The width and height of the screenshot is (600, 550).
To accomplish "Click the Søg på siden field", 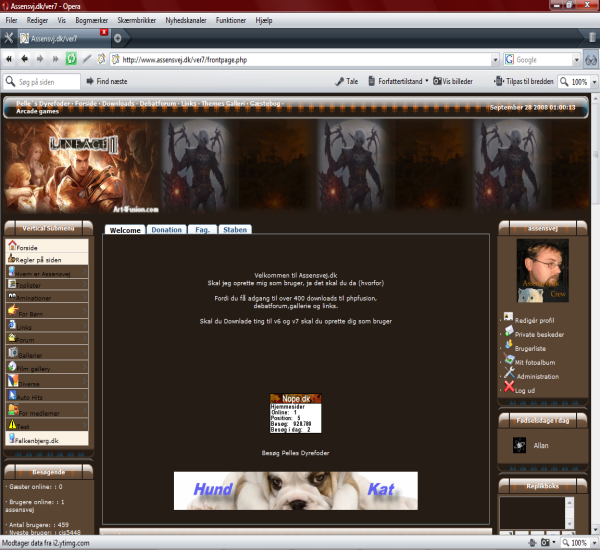I will tap(42, 82).
